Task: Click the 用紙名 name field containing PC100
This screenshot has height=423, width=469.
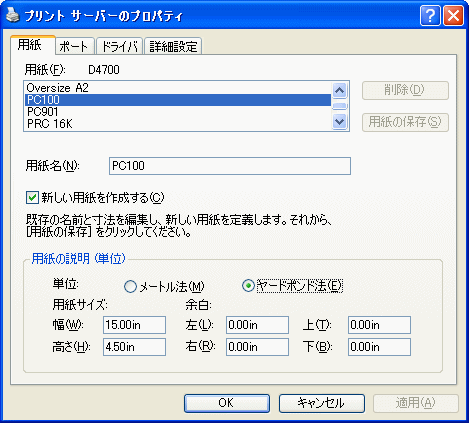Action: (230, 166)
